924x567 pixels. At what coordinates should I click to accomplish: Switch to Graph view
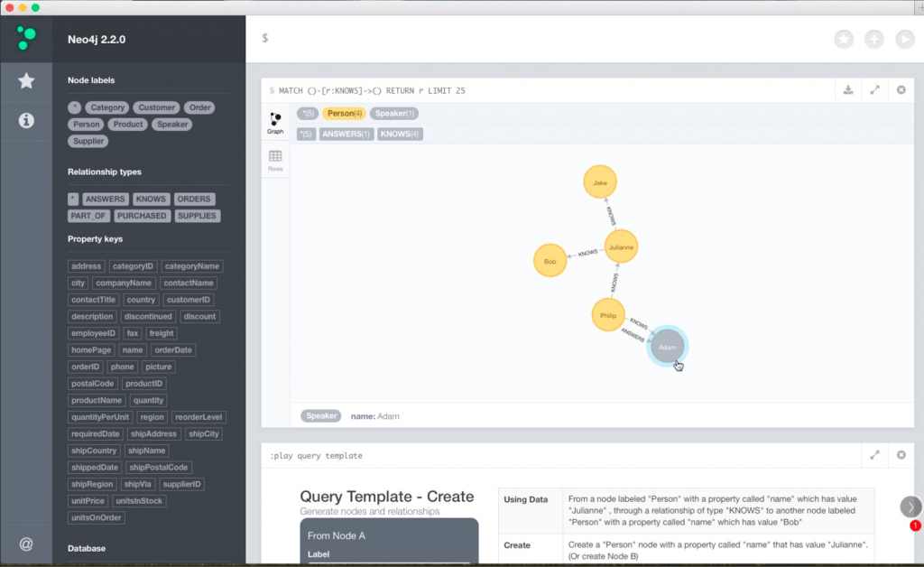[275, 123]
